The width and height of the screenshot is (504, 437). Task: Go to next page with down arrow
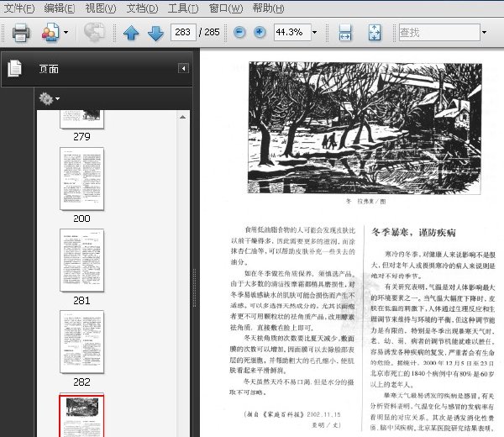coord(155,33)
